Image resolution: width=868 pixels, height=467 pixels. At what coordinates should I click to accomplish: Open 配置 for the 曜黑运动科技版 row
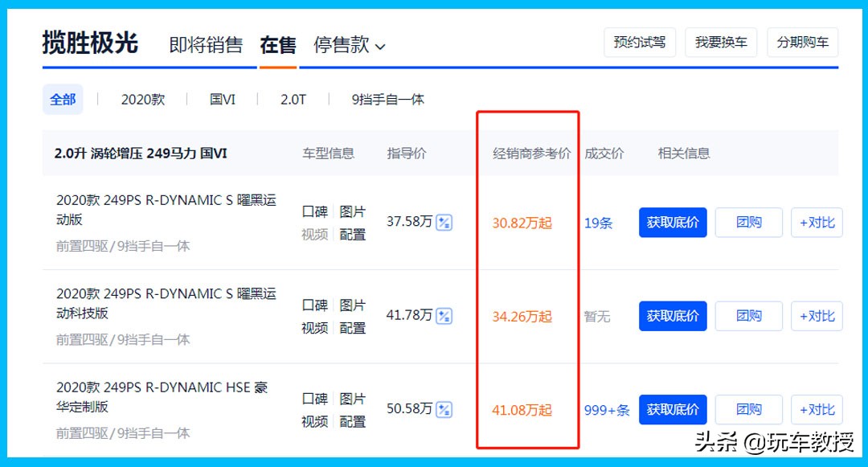pos(353,328)
